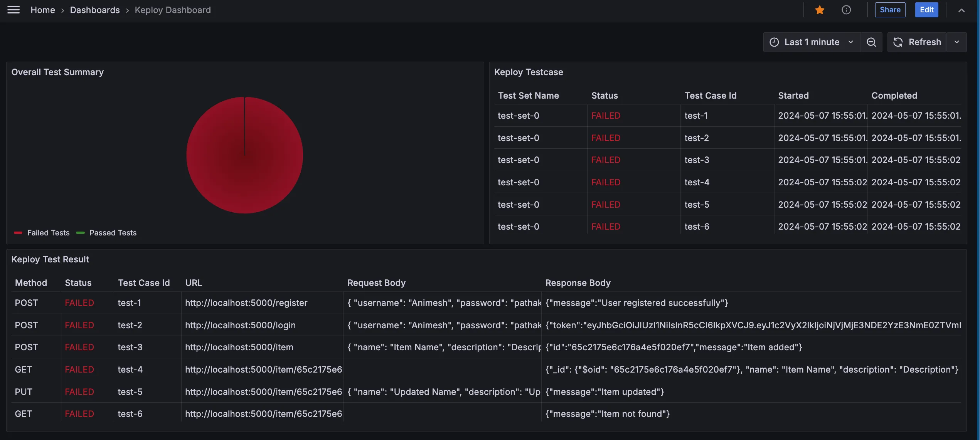Click the localhost:5000/item URL cell for test-3
980x440 pixels.
(x=262, y=347)
